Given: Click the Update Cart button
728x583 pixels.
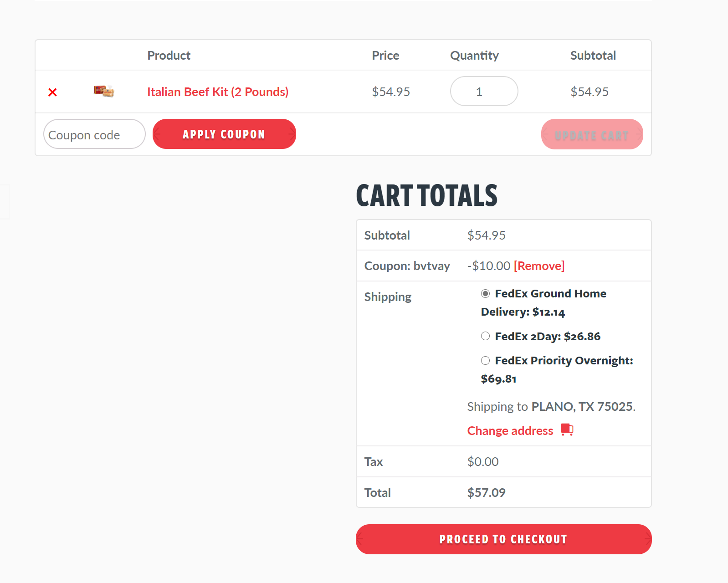Looking at the screenshot, I should click(592, 134).
